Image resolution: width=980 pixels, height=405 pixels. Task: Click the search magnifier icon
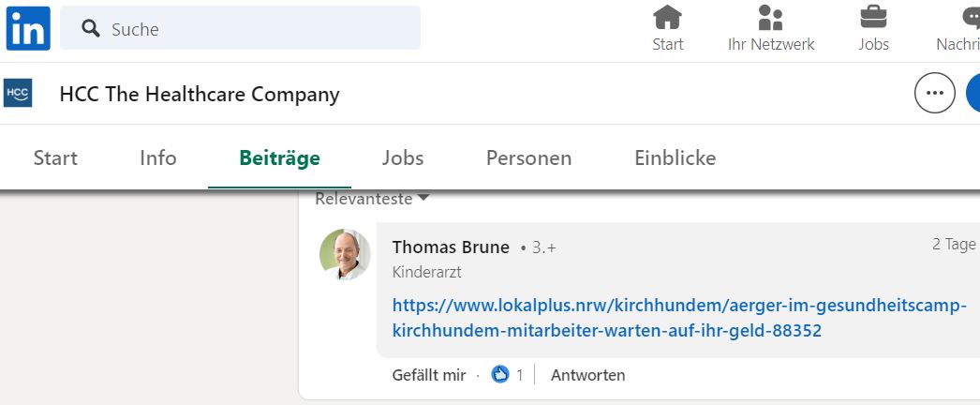[91, 29]
